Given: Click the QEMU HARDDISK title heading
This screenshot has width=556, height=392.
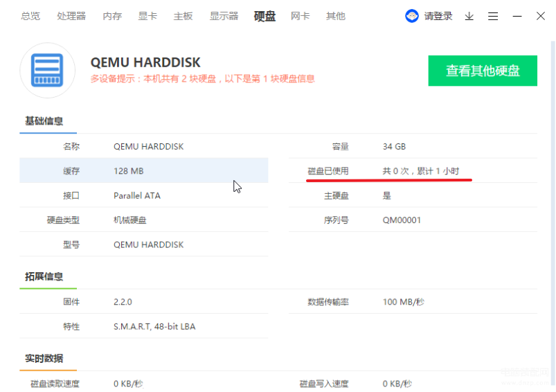Looking at the screenshot, I should coord(145,62).
